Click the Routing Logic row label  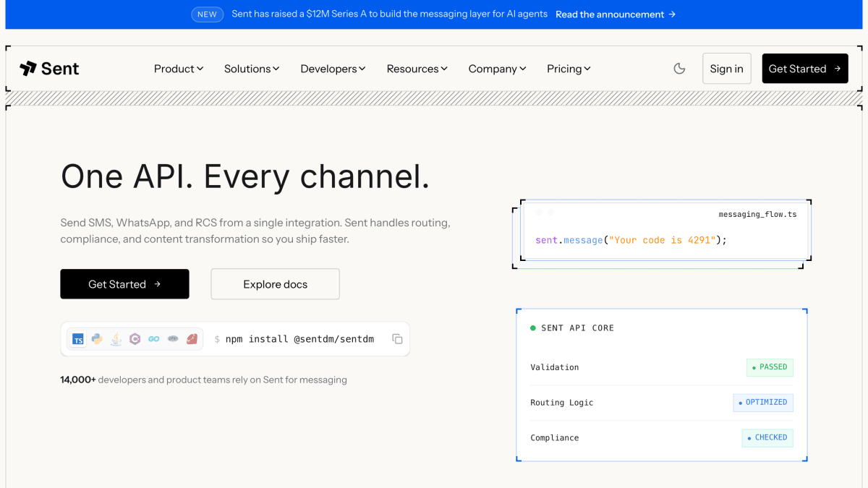click(562, 403)
